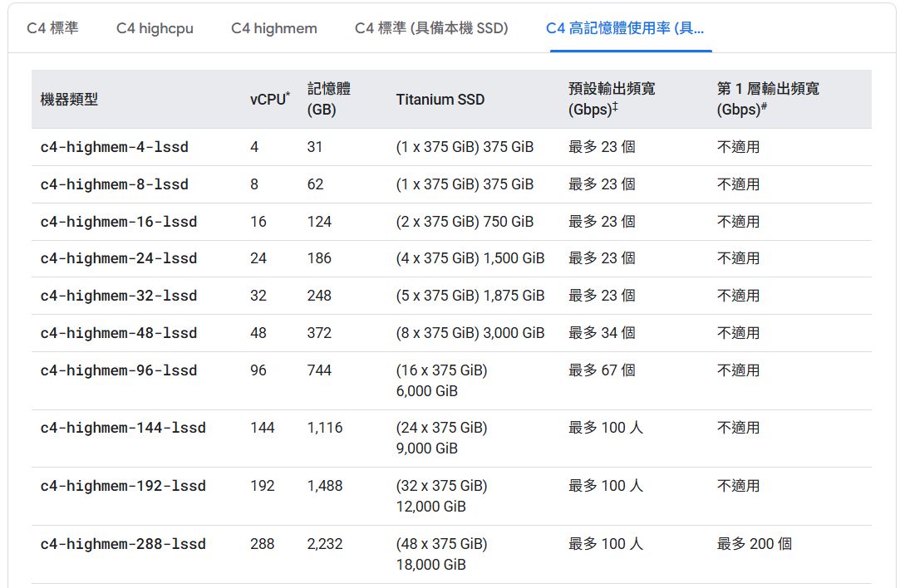Switch to the C4 標準 tab
900x588 pixels.
point(52,28)
